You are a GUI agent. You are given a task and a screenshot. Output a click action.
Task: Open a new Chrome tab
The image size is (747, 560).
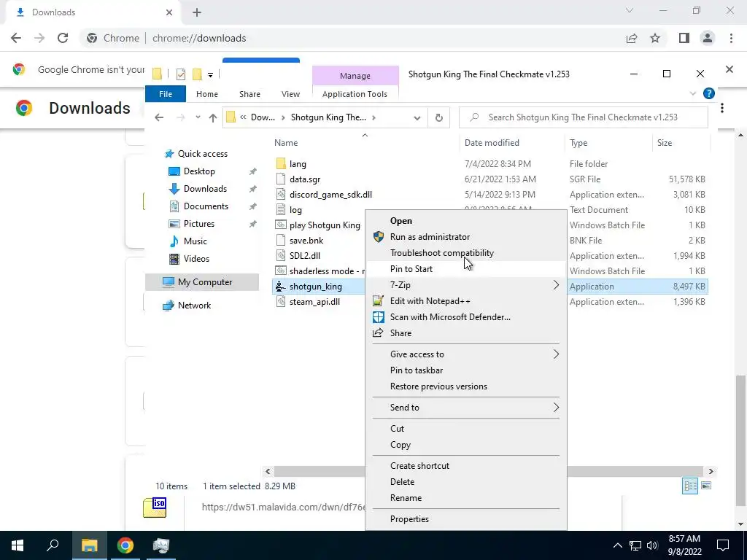[x=197, y=12]
